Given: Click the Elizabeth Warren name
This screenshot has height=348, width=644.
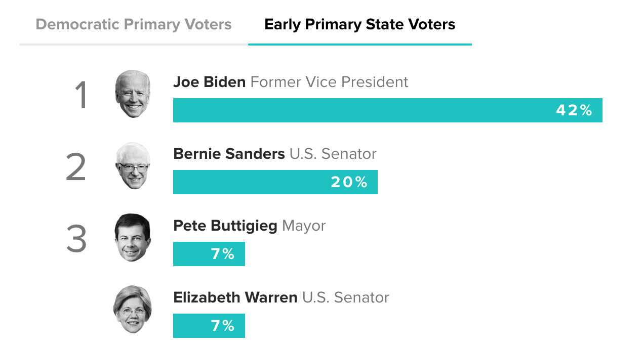Looking at the screenshot, I should (x=235, y=297).
